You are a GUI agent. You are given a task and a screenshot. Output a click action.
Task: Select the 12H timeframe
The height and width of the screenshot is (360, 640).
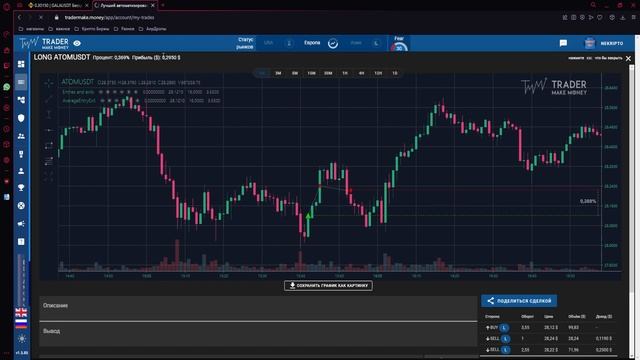click(x=378, y=73)
